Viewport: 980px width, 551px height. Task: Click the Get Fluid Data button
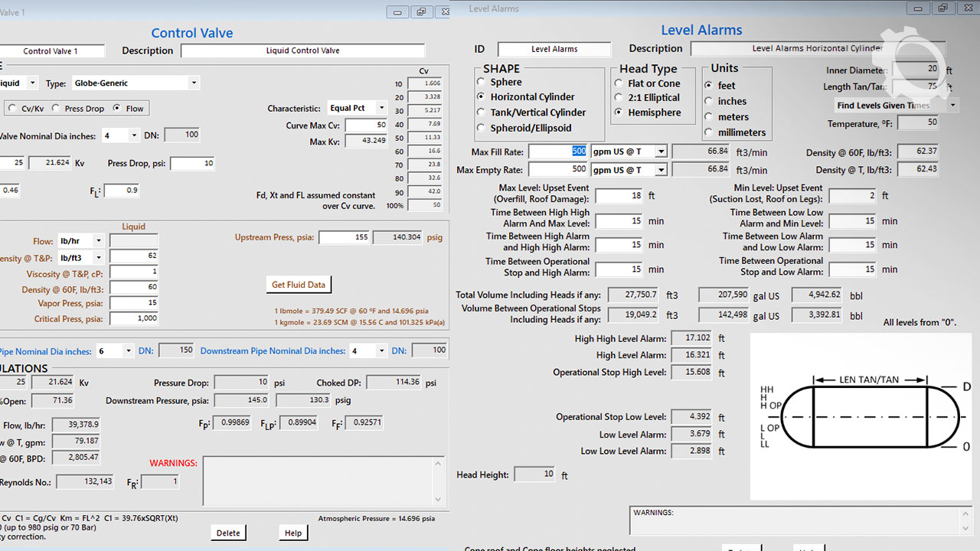pyautogui.click(x=299, y=285)
